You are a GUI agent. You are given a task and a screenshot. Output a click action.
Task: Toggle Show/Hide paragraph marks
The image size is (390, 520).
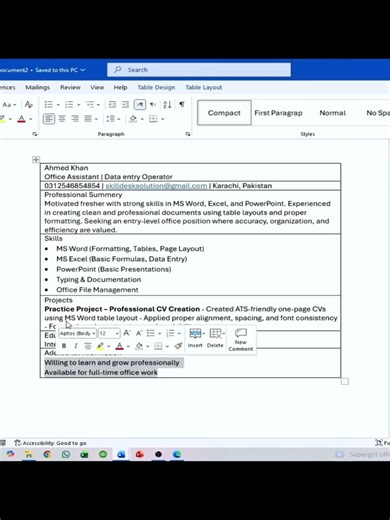182,105
